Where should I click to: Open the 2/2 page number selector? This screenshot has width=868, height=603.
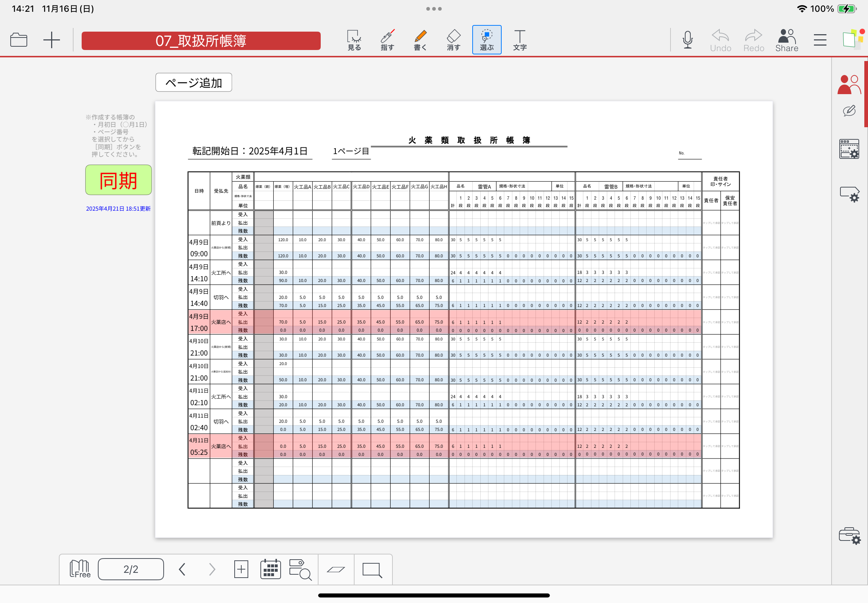[x=130, y=569]
